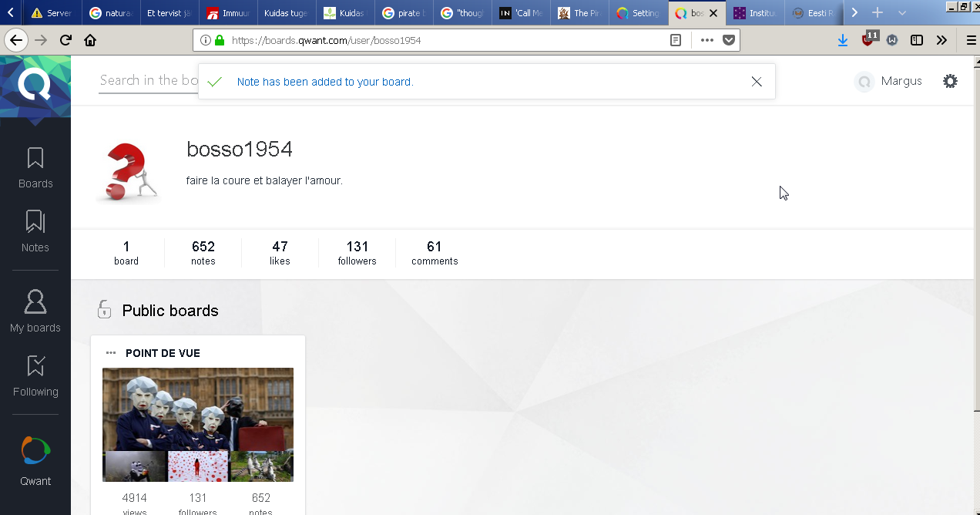
Task: Toggle the browser sidebar
Action: coord(917,40)
